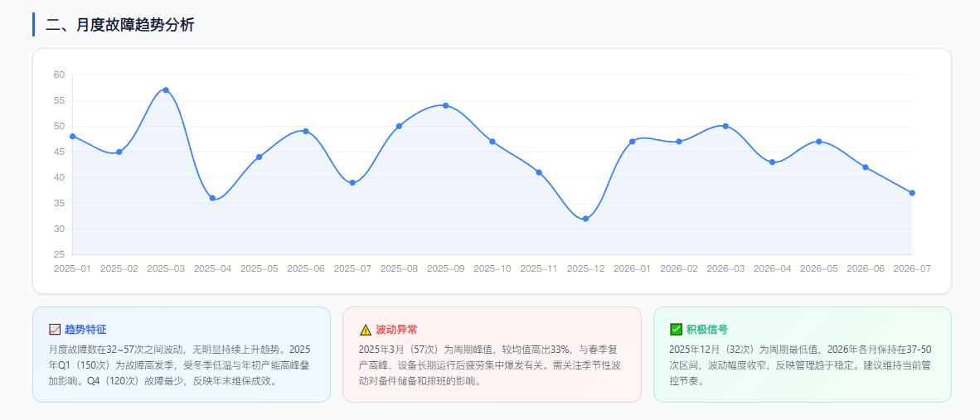Click the y-axis label 25

click(x=60, y=254)
